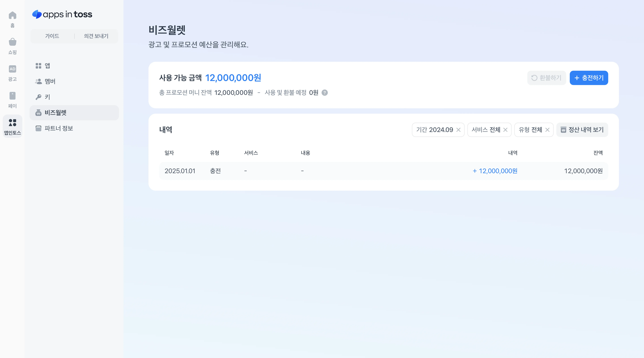The image size is (644, 358).
Task: Open the 서비스 전체 filter dropdown
Action: point(486,130)
